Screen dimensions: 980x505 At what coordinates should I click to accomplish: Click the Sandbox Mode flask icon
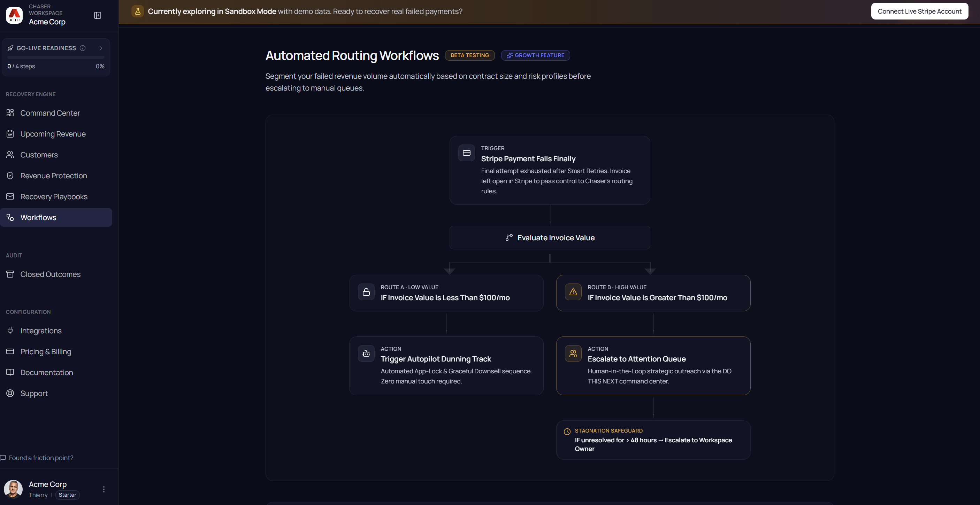138,11
